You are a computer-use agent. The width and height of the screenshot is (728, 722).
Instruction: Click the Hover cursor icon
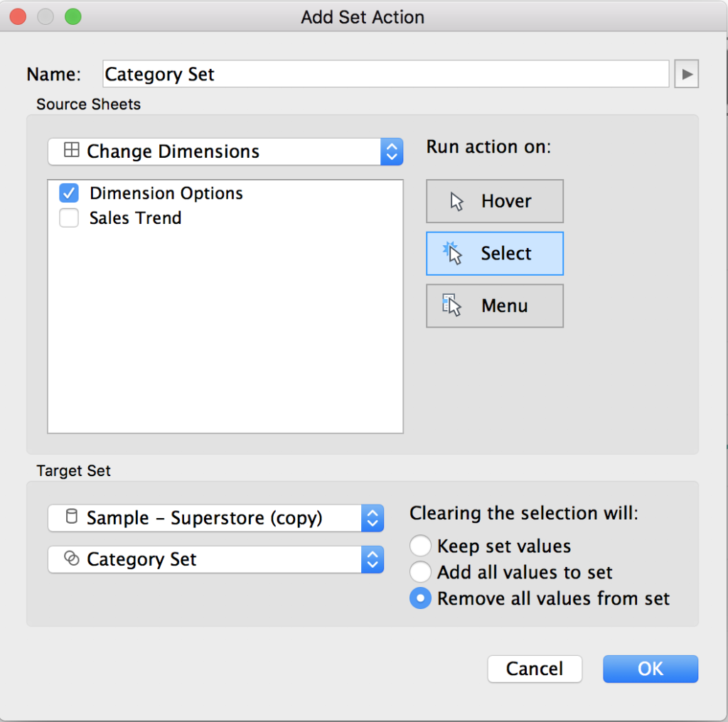[456, 202]
